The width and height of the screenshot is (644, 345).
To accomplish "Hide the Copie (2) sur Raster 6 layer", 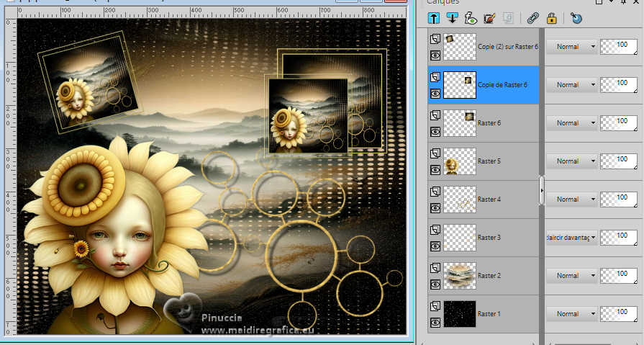I will click(x=435, y=55).
